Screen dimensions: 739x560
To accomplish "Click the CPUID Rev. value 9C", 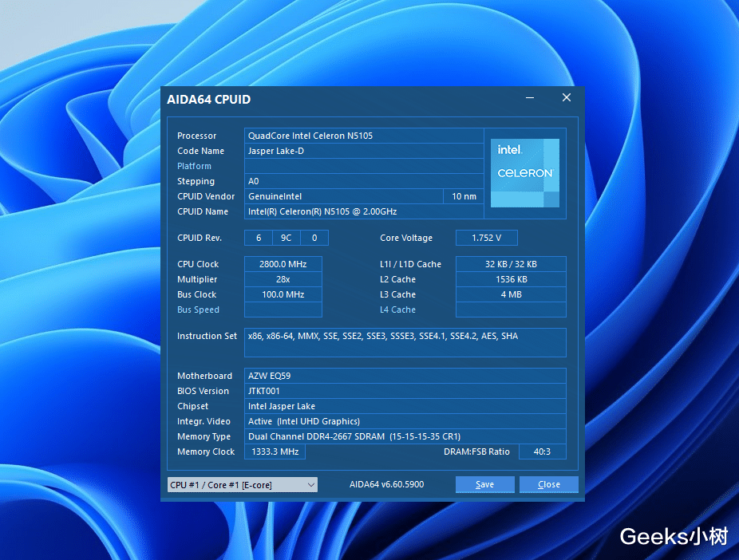I will tap(286, 238).
